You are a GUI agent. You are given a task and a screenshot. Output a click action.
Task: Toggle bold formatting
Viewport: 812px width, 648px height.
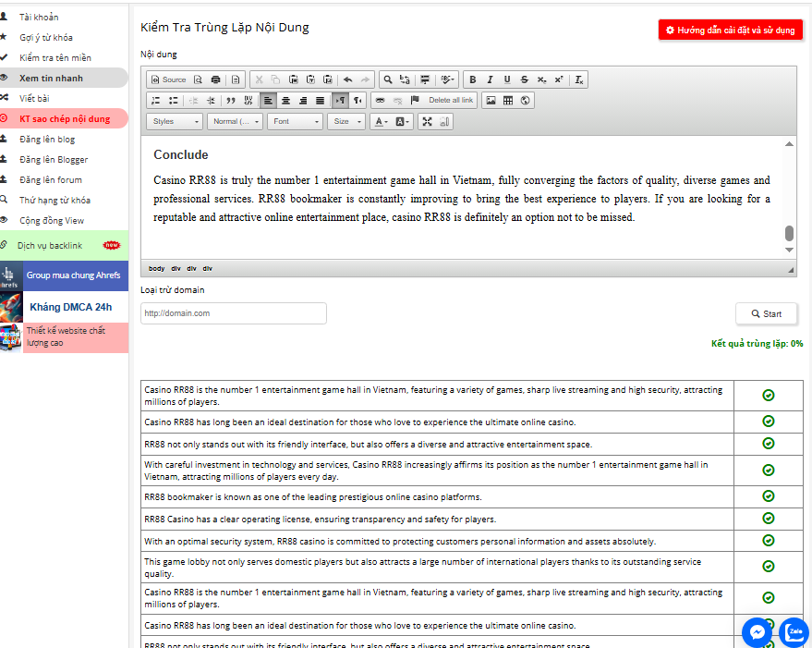coord(472,79)
